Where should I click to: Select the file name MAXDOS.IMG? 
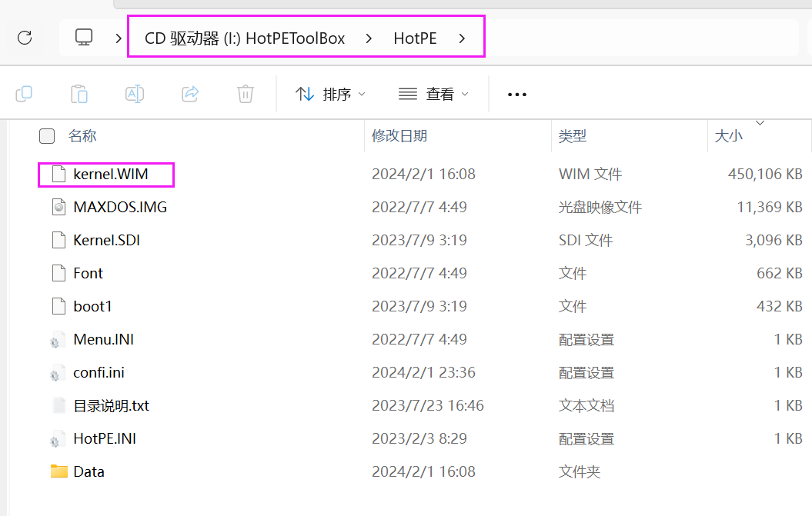(x=120, y=207)
